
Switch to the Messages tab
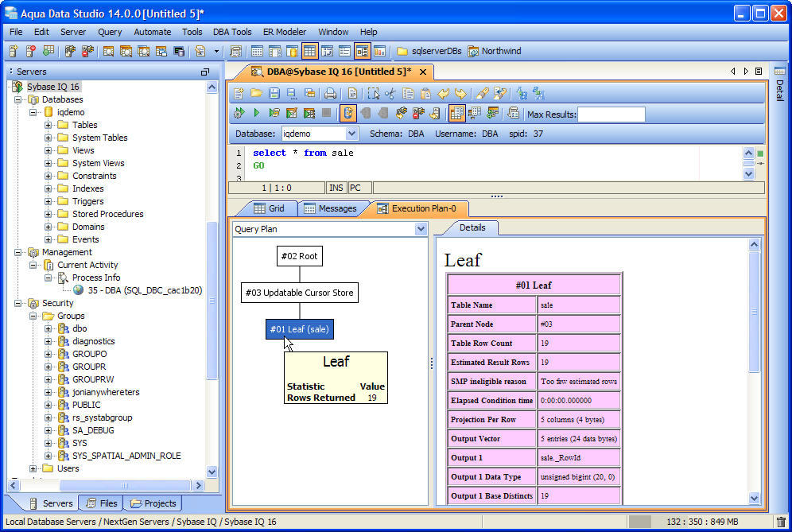pyautogui.click(x=331, y=208)
